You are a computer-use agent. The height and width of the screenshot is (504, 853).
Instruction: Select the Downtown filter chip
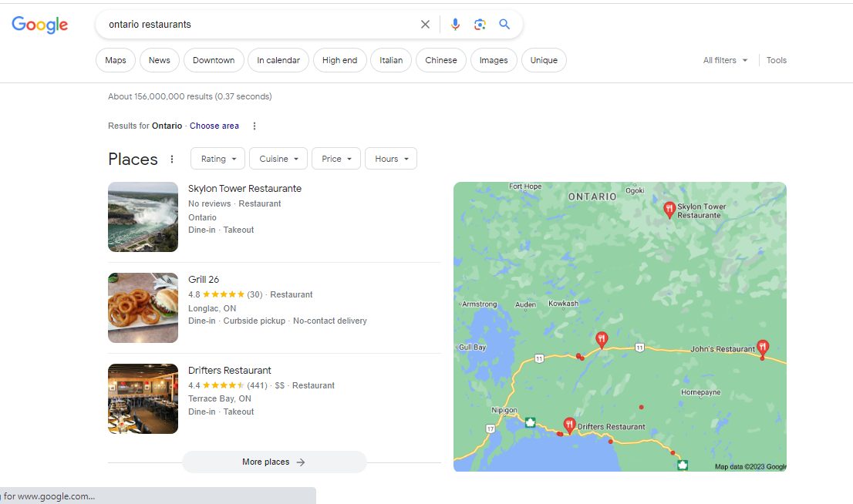(x=214, y=60)
